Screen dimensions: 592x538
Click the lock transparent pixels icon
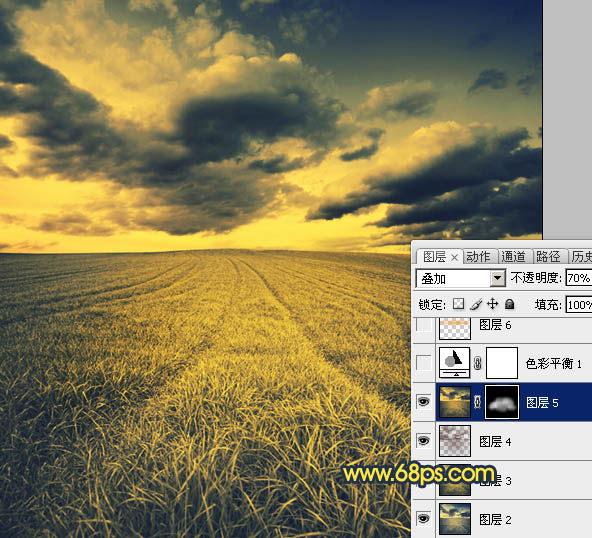coord(458,304)
